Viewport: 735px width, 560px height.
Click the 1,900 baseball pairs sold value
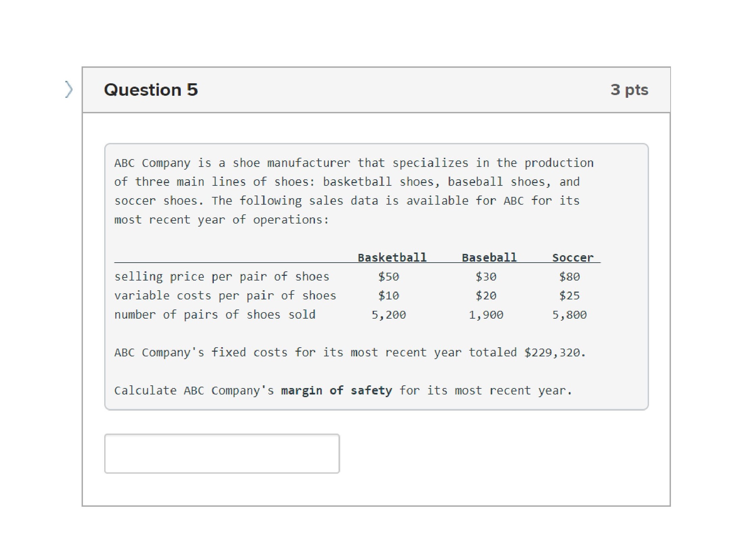tap(486, 315)
